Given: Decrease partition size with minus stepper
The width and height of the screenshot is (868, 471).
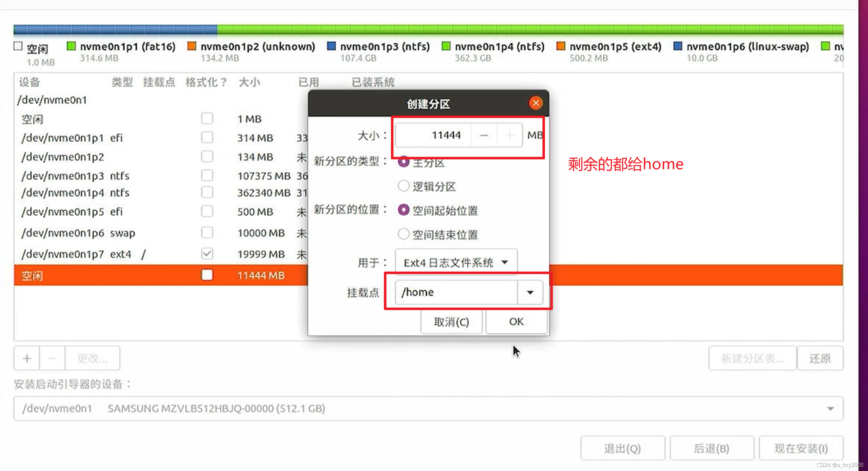Looking at the screenshot, I should pyautogui.click(x=484, y=136).
